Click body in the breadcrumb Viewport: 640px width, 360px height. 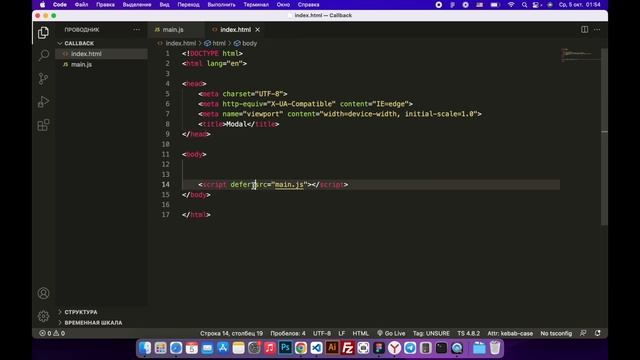click(249, 43)
